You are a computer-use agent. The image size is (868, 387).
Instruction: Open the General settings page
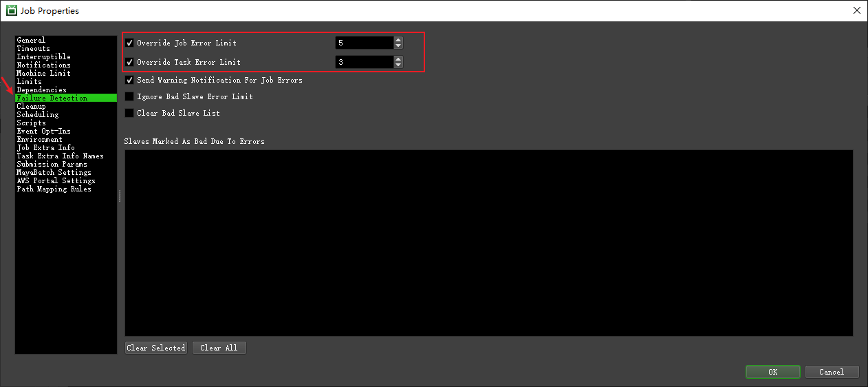(31, 41)
